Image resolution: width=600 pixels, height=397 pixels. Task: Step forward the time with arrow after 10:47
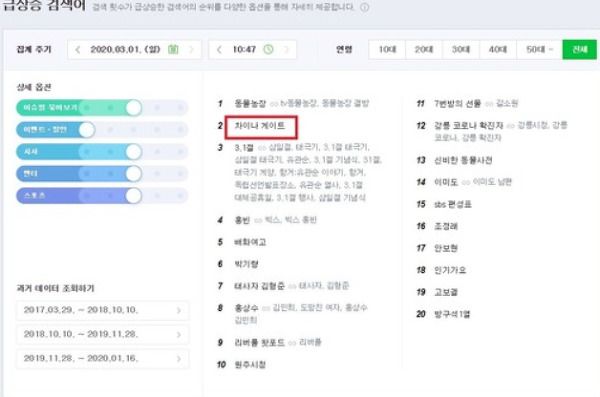(x=286, y=50)
